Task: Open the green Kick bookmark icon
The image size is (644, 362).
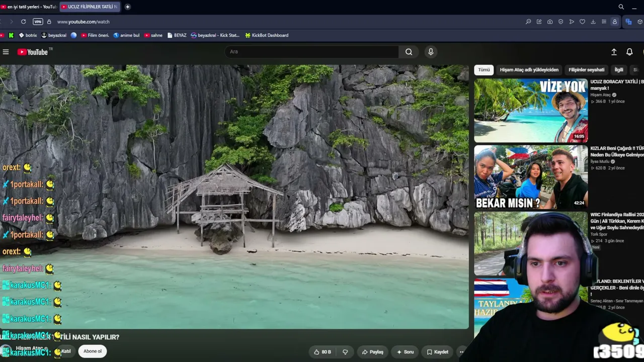Action: click(x=11, y=35)
